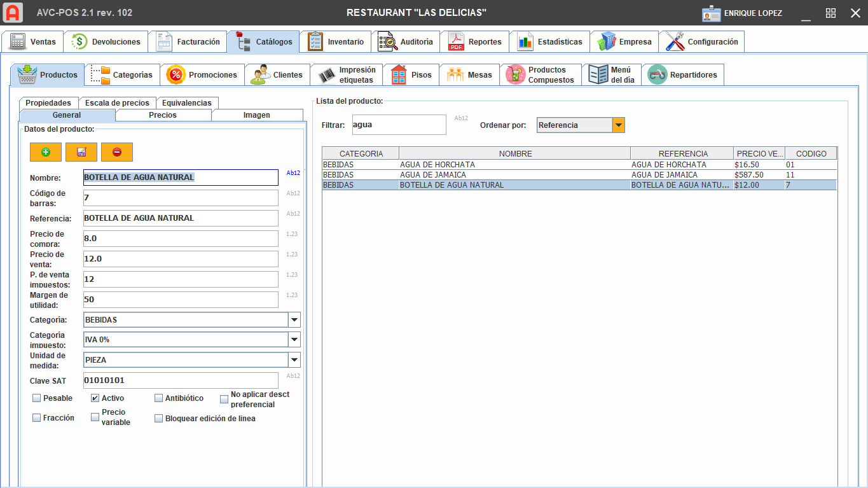The width and height of the screenshot is (868, 488).
Task: Open Devoluciones from the main toolbar
Action: [x=106, y=42]
